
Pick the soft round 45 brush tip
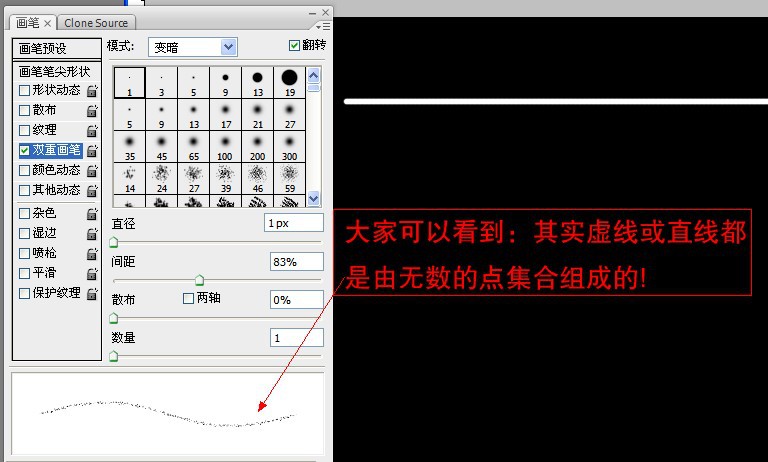point(162,146)
